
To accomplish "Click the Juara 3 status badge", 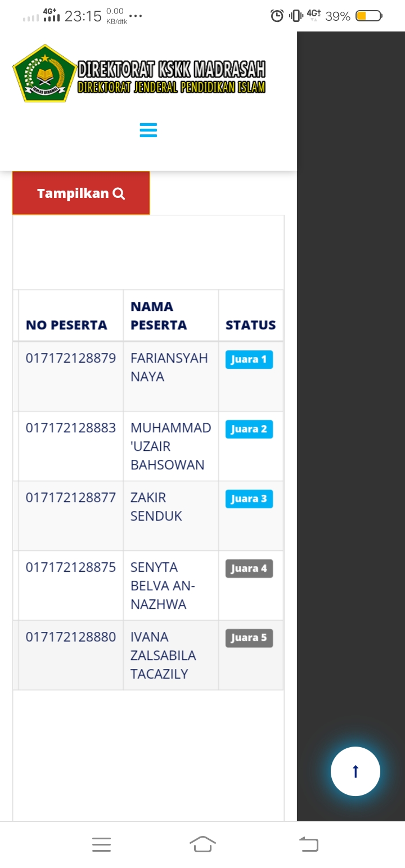I will coord(249,499).
